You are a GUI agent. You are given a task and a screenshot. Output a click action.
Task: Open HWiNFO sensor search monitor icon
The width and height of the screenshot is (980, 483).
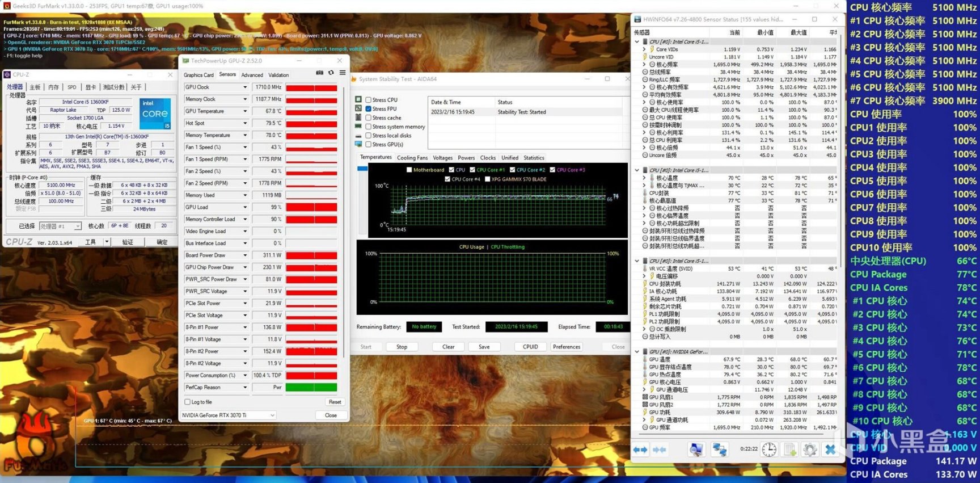696,450
